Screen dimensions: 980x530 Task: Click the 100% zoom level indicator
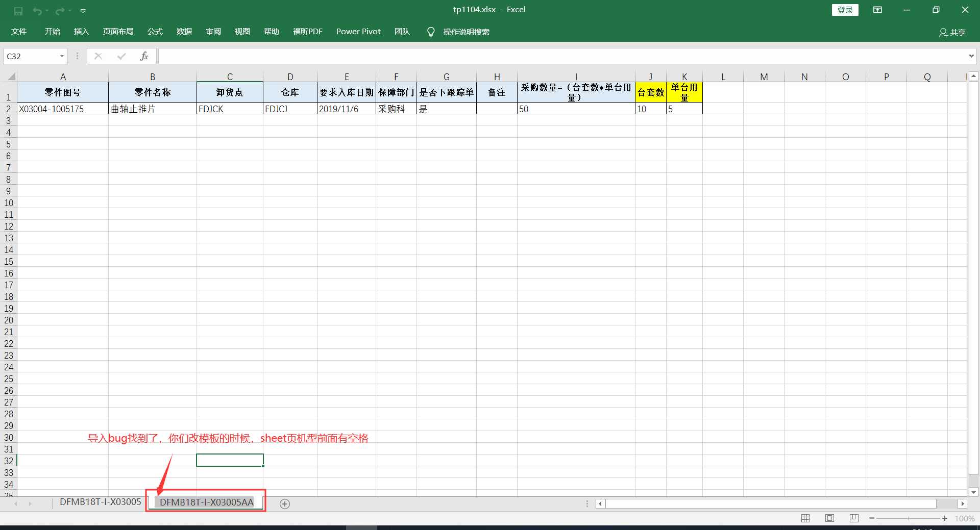pyautogui.click(x=964, y=518)
